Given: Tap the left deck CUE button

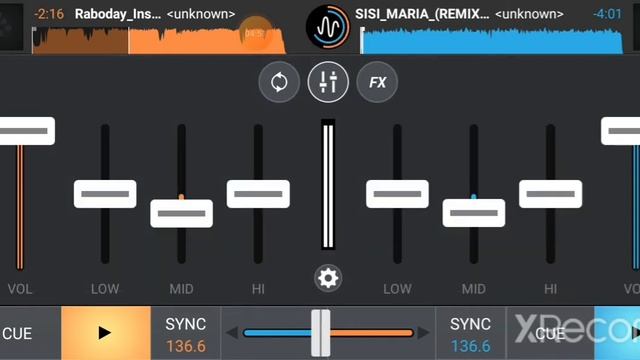Looking at the screenshot, I should 30,333.
